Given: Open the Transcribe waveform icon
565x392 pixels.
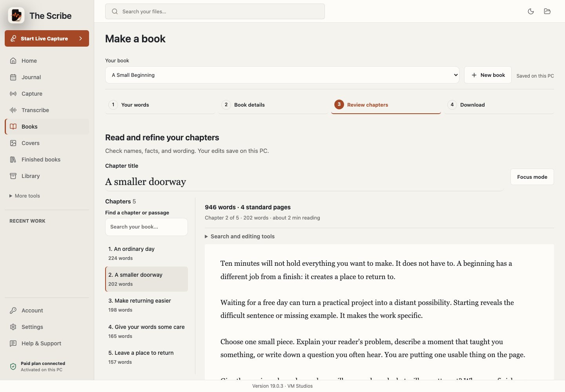Looking at the screenshot, I should 13,110.
